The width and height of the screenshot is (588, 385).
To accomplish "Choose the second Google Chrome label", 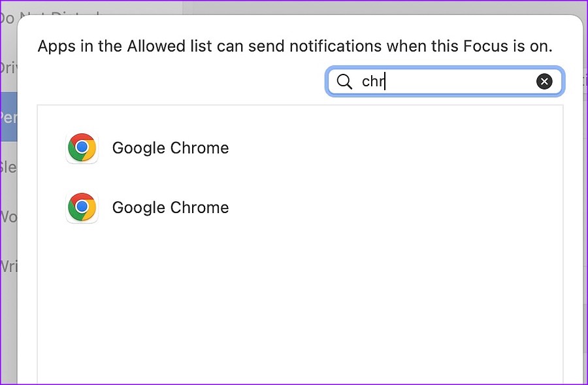I will (171, 207).
